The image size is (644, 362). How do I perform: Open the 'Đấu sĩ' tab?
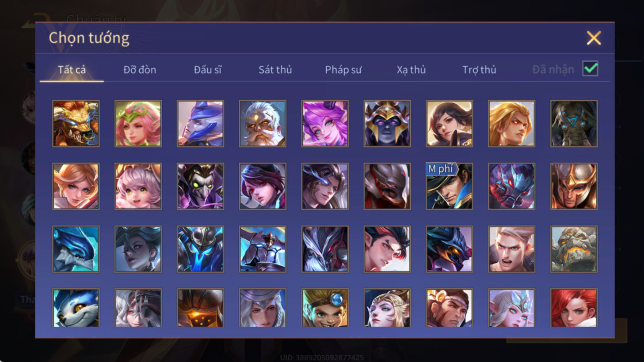pyautogui.click(x=207, y=70)
